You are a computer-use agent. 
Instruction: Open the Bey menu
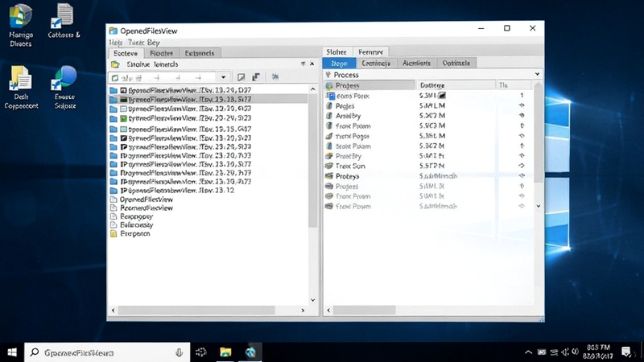154,43
